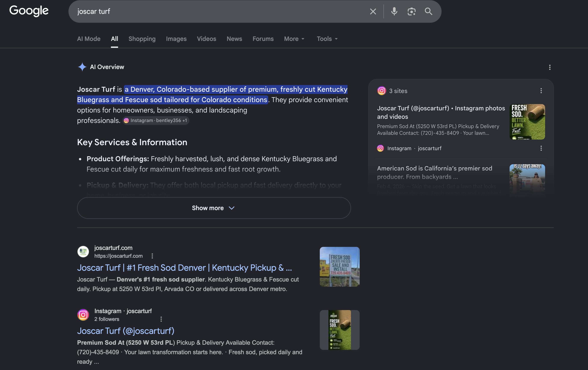The height and width of the screenshot is (370, 588).
Task: Click the AI Overview sparkle icon
Action: click(x=82, y=67)
